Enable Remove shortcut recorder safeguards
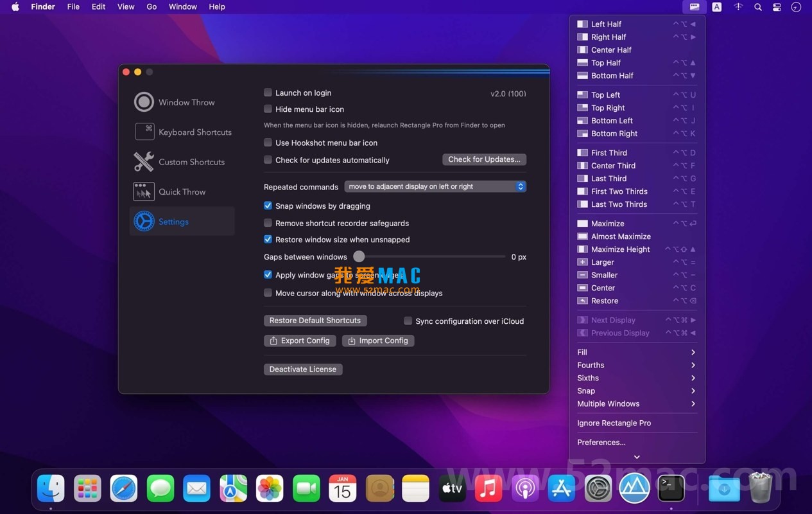 pyautogui.click(x=268, y=223)
